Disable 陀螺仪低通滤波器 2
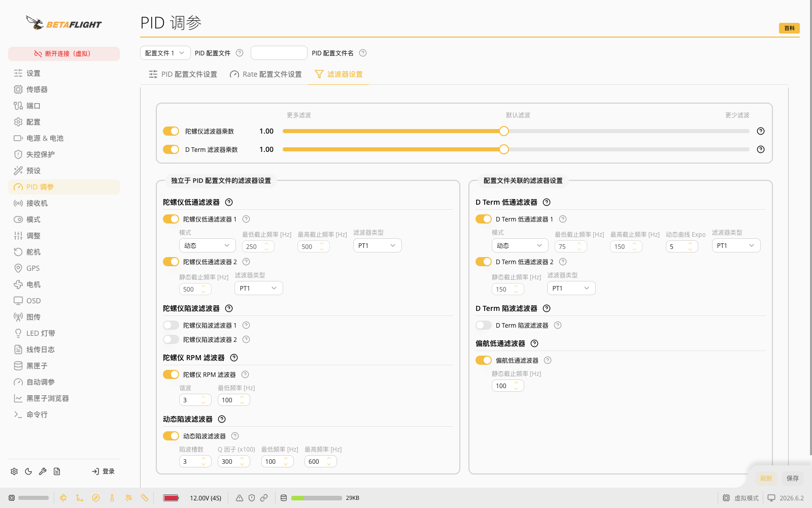The height and width of the screenshot is (508, 812). 171,262
